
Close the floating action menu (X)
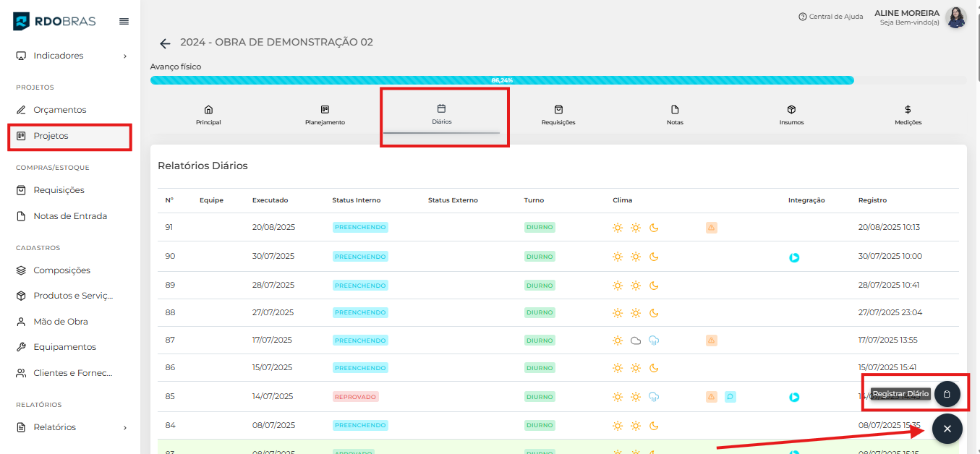click(947, 429)
